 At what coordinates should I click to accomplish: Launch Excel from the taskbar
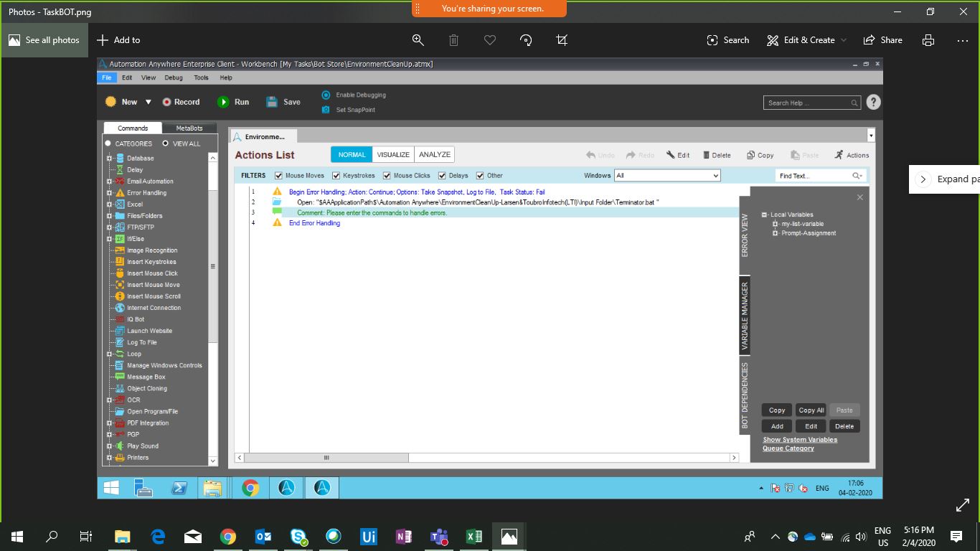473,536
